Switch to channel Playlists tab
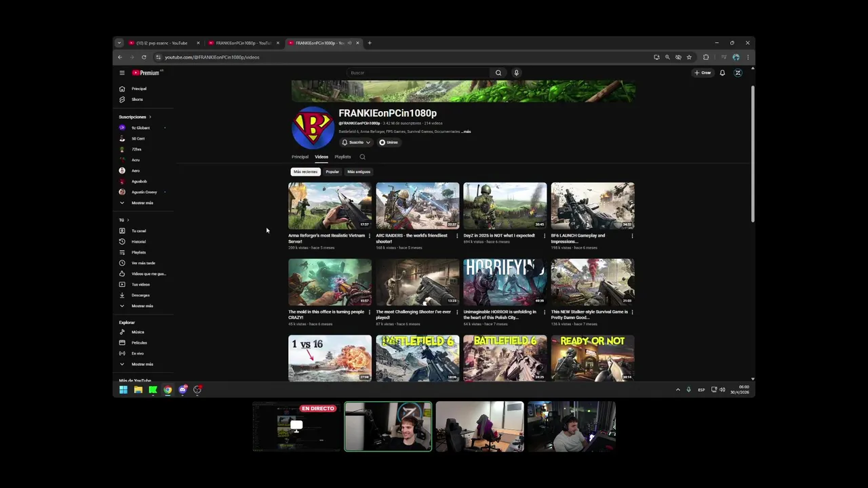The height and width of the screenshot is (488, 868). (342, 157)
